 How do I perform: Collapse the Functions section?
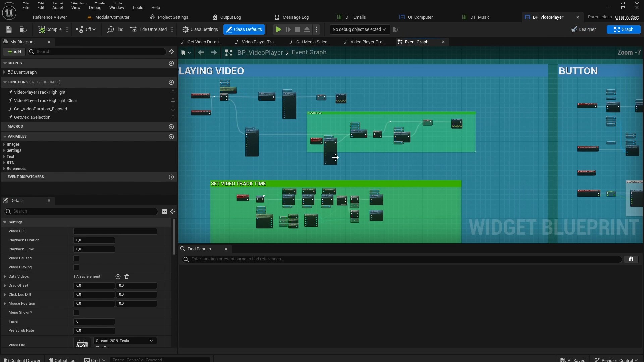click(x=5, y=82)
